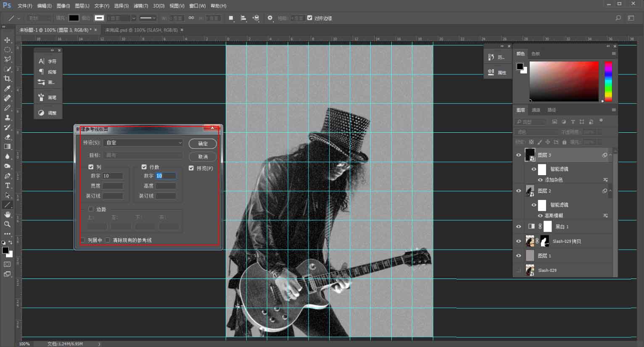Click the link width-height chain icon

point(191,18)
